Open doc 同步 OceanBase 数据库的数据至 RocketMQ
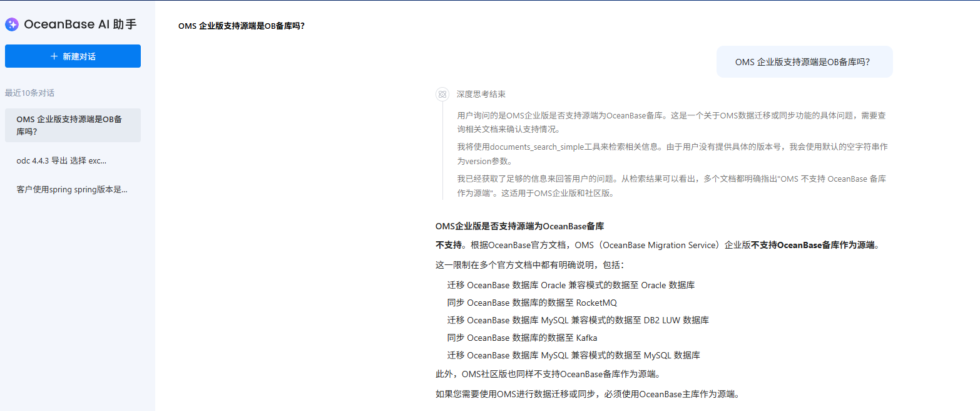Viewport: 980px width, 411px height. (532, 303)
